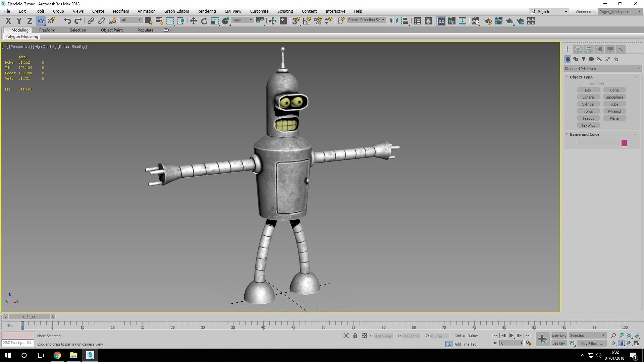Screen dimensions: 644x362
Task: Click the Redo arrow icon
Action: [x=78, y=21]
